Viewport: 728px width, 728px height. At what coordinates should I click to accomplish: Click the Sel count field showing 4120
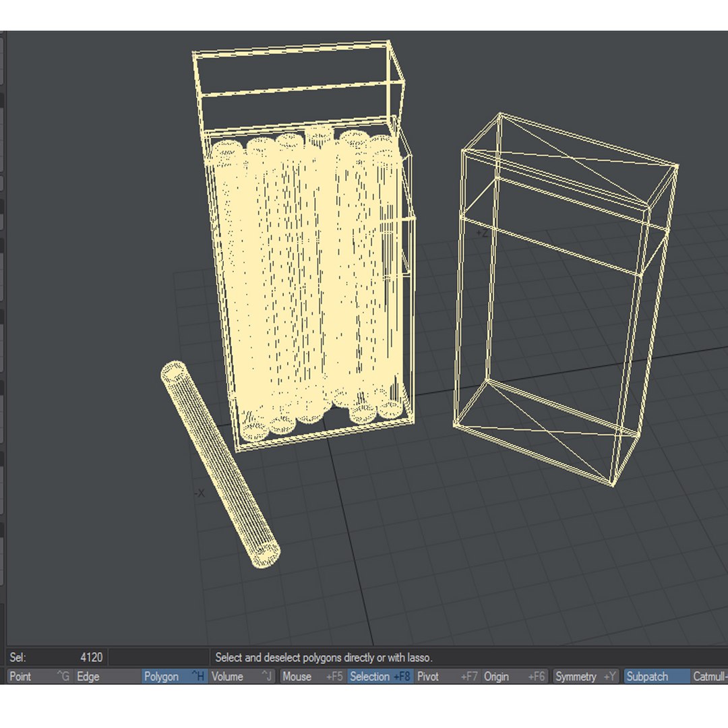56,657
